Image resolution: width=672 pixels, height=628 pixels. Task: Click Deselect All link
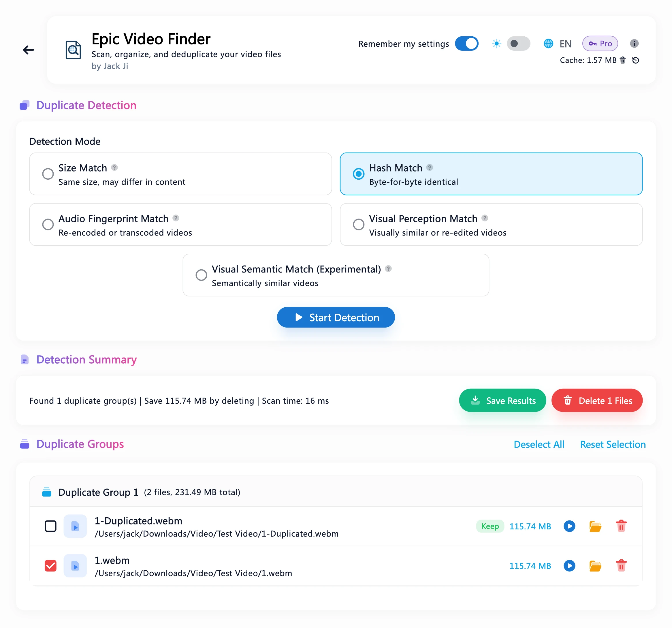(539, 444)
